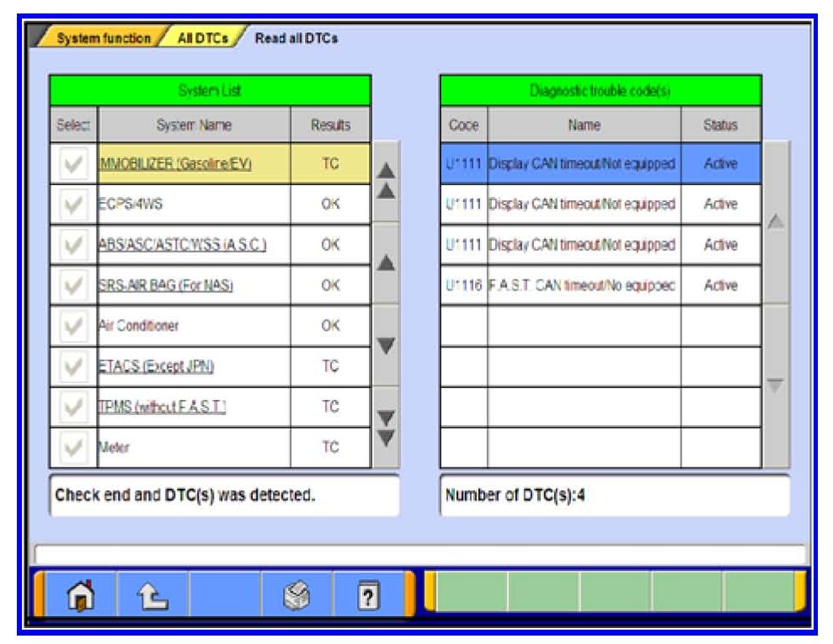
Task: Click the back/up arrow icon
Action: pyautogui.click(x=152, y=595)
